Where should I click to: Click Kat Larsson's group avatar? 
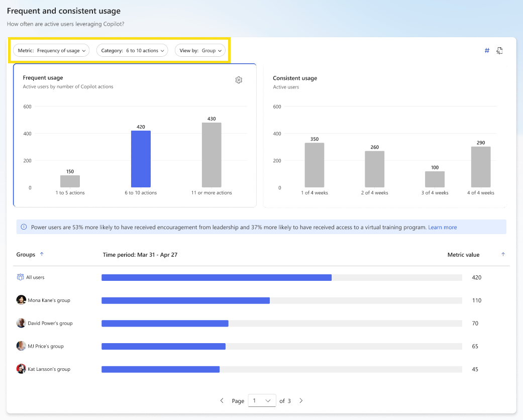pos(21,369)
